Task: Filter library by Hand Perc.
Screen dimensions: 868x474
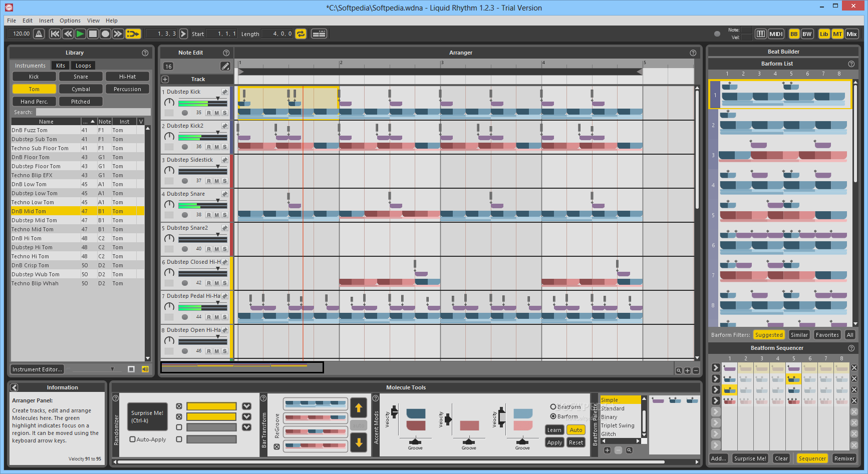Action: pyautogui.click(x=34, y=102)
